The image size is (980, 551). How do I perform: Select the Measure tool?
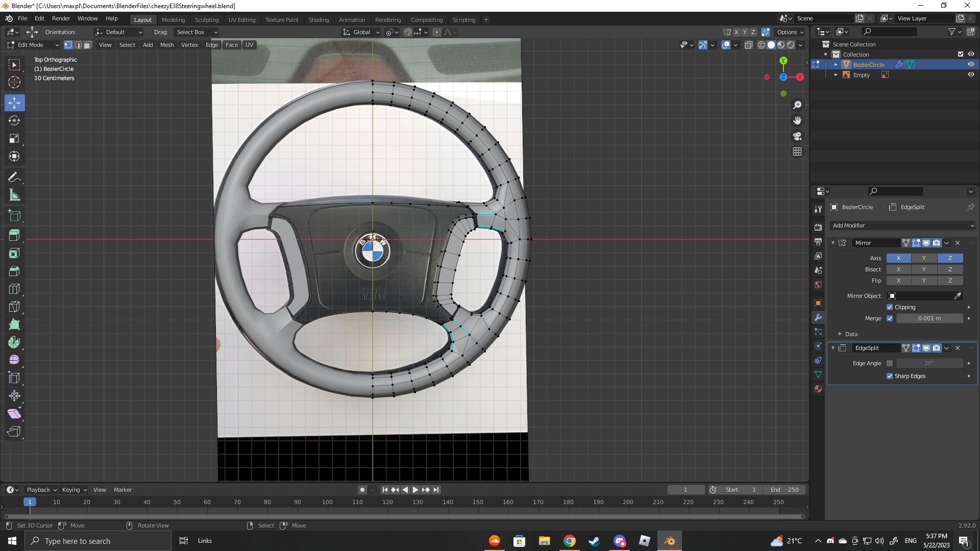pyautogui.click(x=14, y=195)
